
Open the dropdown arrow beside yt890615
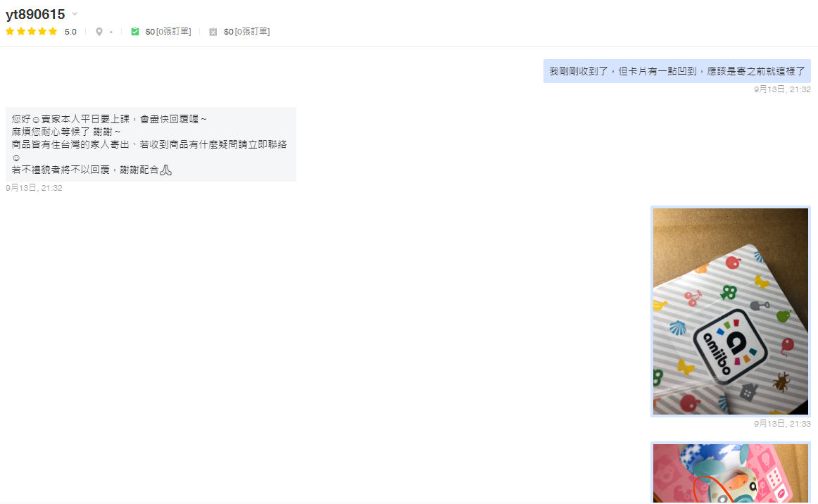point(75,14)
